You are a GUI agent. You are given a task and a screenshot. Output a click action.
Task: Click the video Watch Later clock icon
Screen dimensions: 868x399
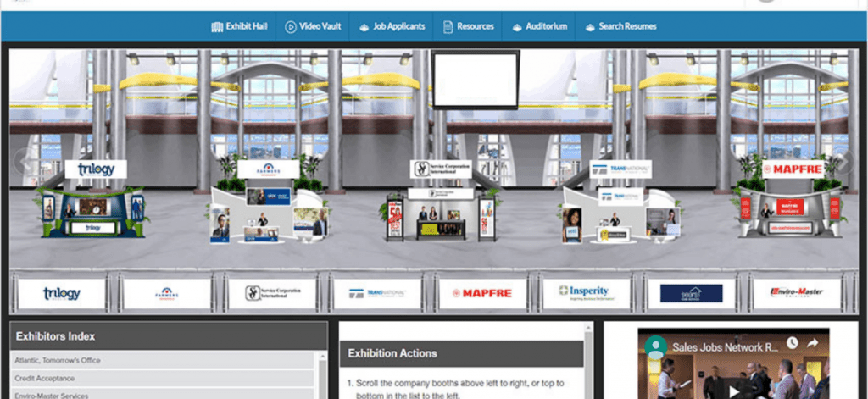(790, 343)
